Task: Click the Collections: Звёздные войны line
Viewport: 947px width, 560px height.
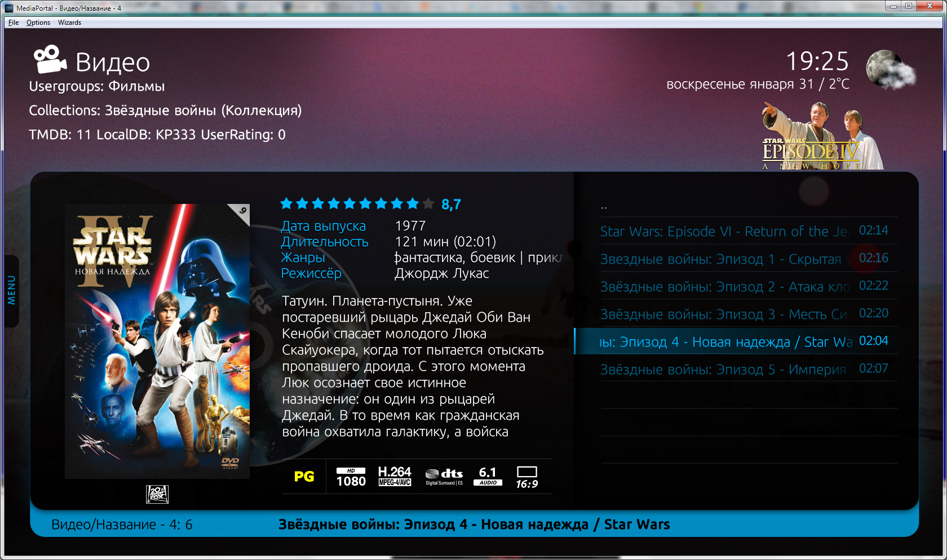Action: 165,110
